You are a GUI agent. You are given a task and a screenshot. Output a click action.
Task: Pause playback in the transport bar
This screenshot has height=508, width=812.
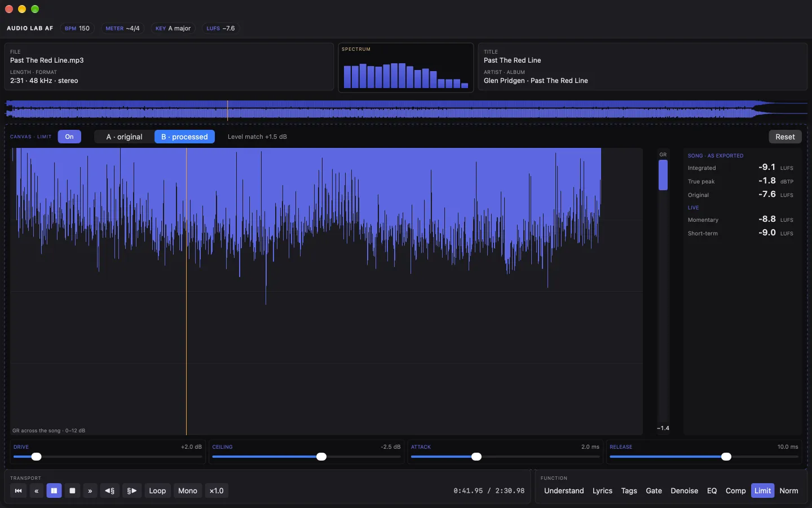pos(54,491)
